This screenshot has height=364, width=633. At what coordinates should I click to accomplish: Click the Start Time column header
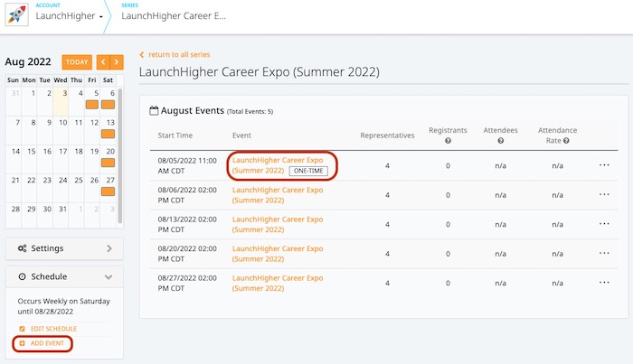175,135
